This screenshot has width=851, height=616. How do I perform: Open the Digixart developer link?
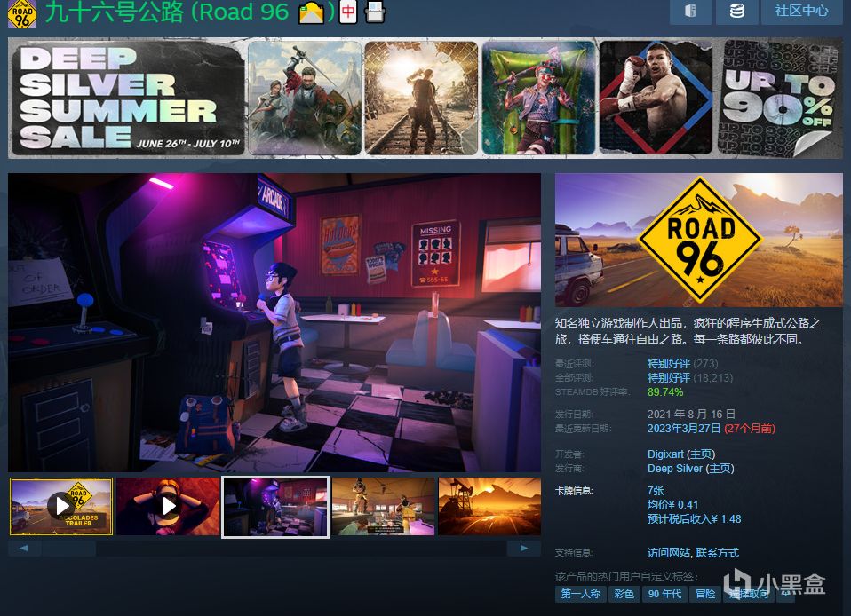pos(664,454)
